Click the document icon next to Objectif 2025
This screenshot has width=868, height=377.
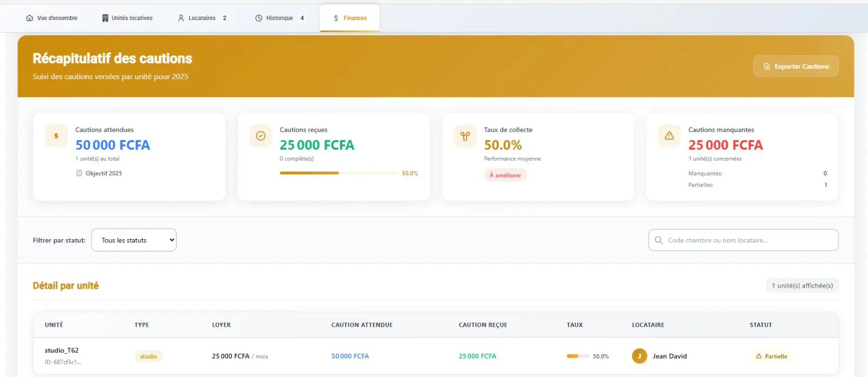pyautogui.click(x=79, y=173)
